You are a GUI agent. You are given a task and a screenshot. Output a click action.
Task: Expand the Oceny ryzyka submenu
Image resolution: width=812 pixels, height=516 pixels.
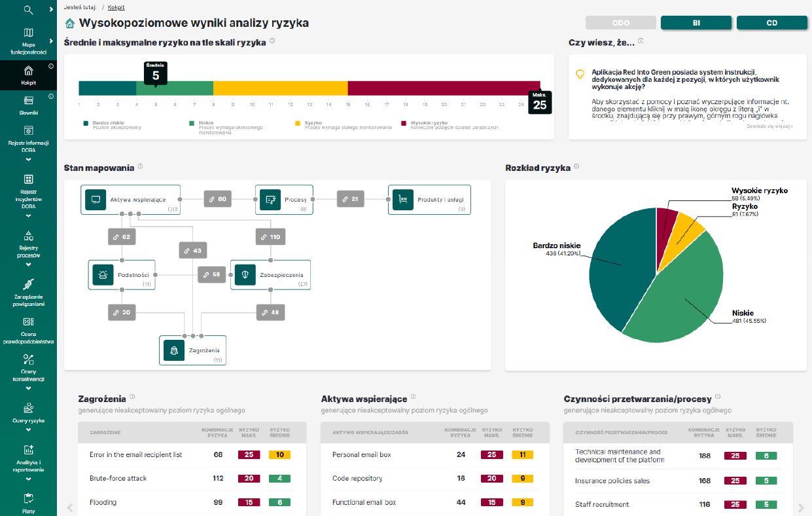coord(28,430)
